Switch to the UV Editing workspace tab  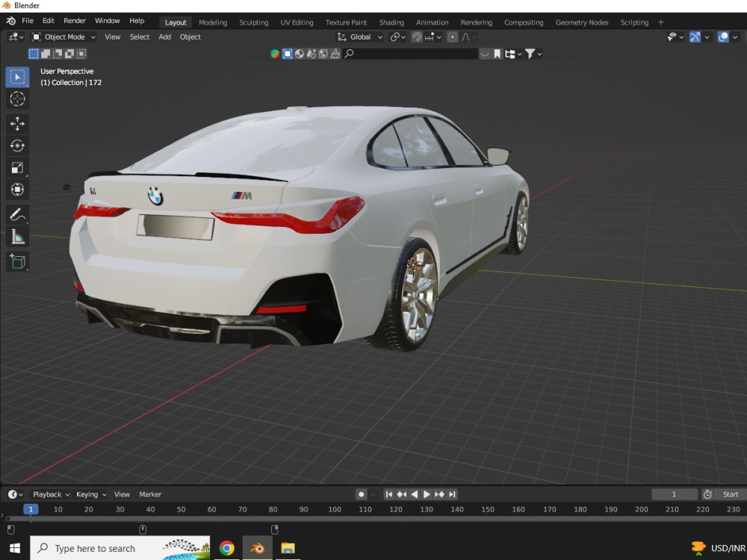point(297,22)
